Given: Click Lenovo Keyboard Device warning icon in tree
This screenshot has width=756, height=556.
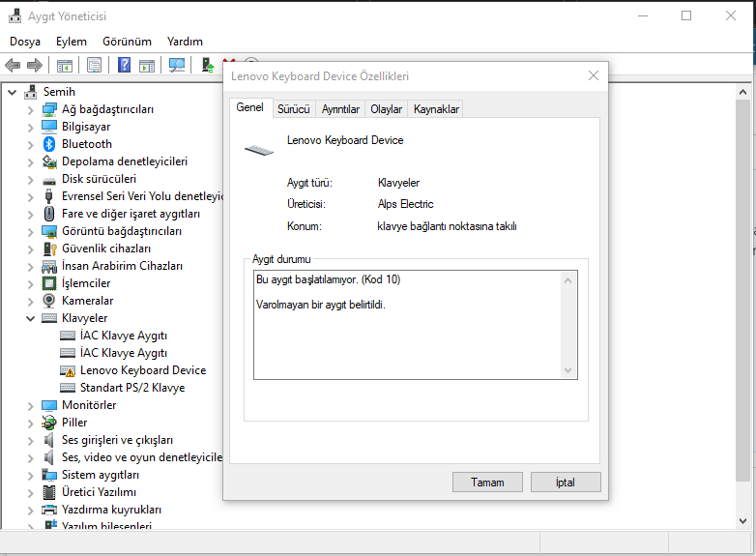Looking at the screenshot, I should point(68,370).
